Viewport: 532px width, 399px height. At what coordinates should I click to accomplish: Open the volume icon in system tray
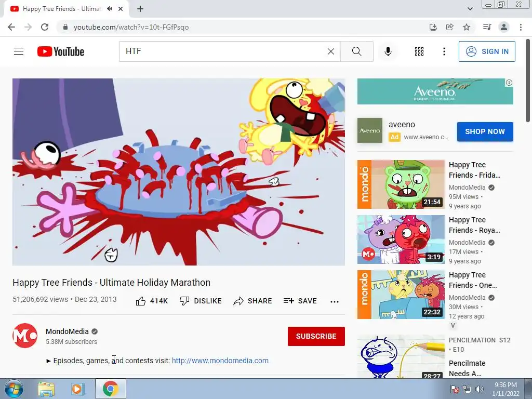click(x=480, y=389)
